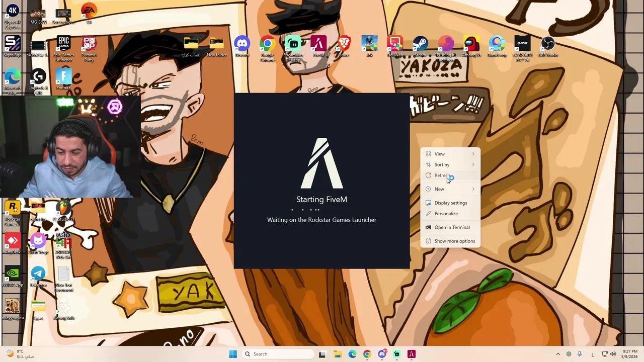Click the Windows Start button
The image size is (644, 362).
(x=233, y=354)
